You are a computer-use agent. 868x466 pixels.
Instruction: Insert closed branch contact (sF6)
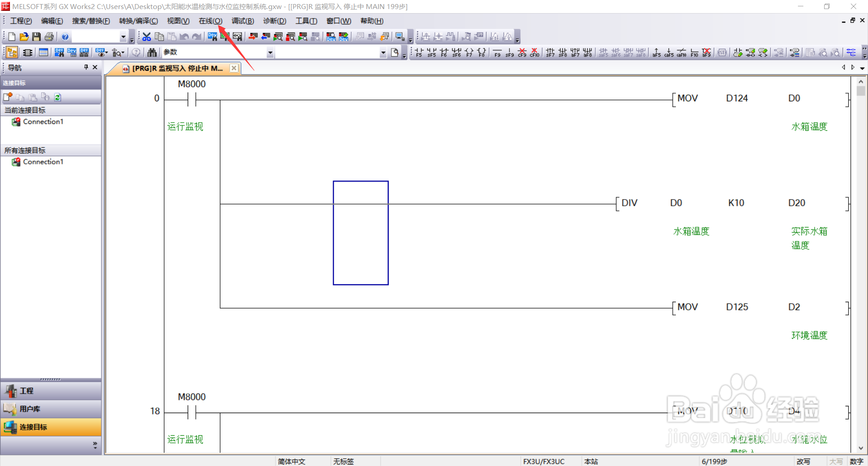457,52
